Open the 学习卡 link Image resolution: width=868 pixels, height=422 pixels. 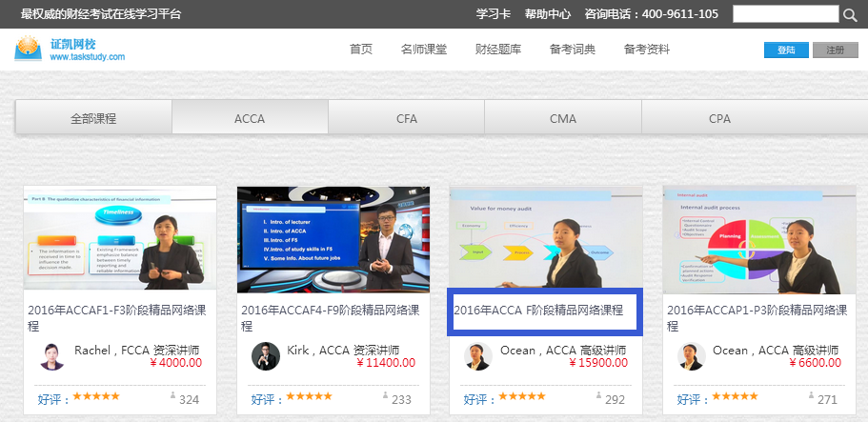pyautogui.click(x=494, y=14)
